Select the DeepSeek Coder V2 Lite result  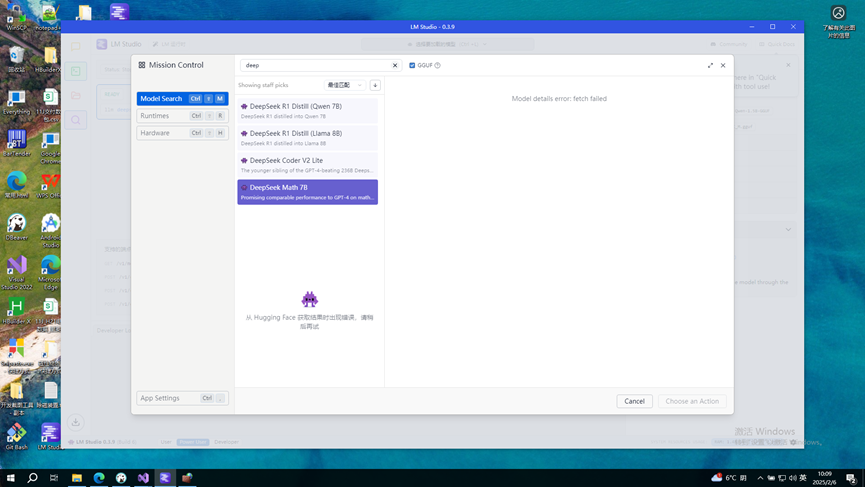[x=307, y=165]
